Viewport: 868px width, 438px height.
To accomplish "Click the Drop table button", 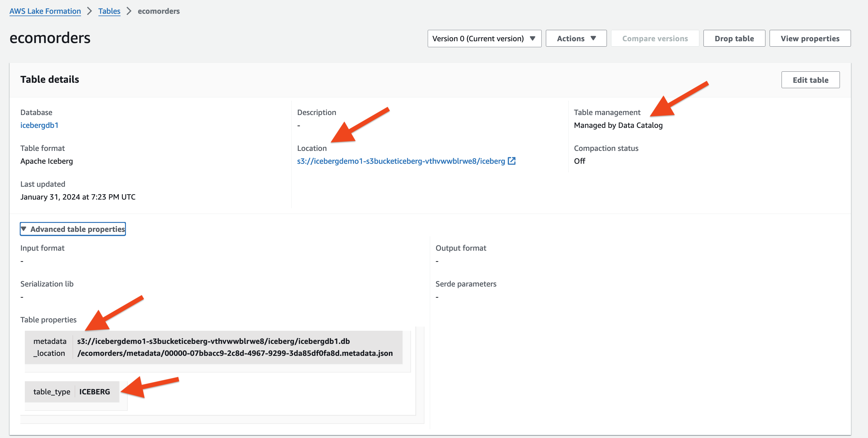I will (x=734, y=39).
